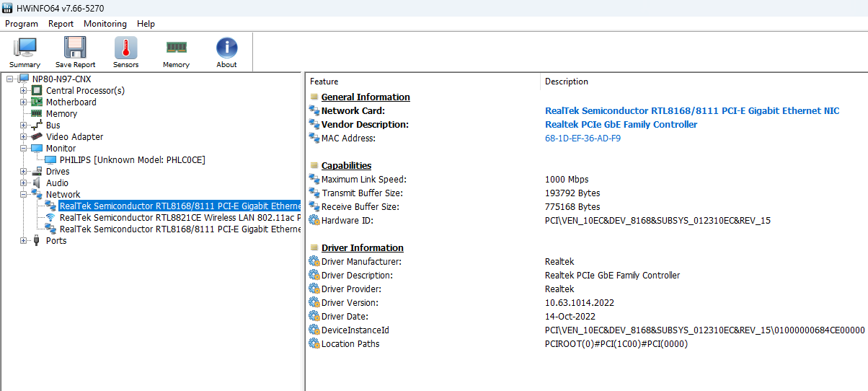Expand the Video Adapter node
868x391 pixels.
[24, 136]
